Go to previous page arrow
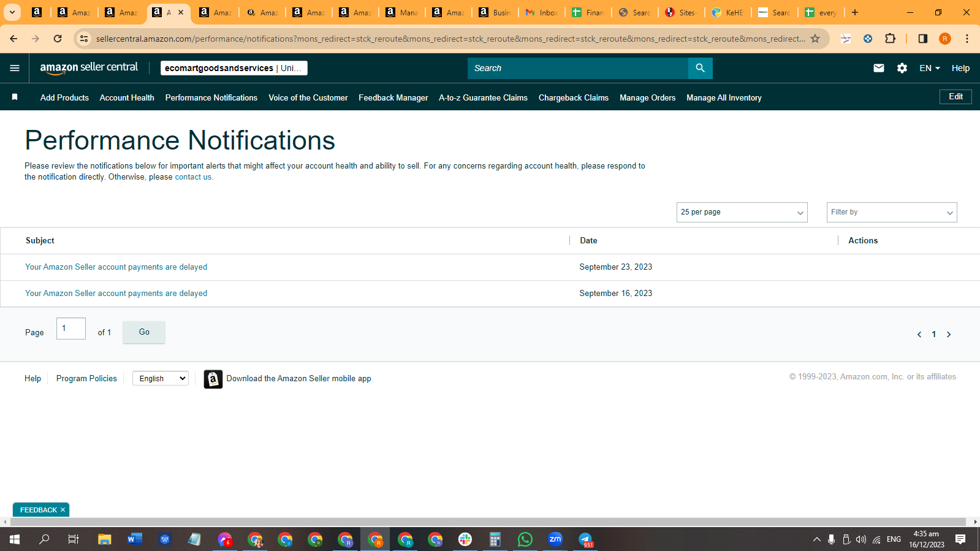 click(919, 335)
